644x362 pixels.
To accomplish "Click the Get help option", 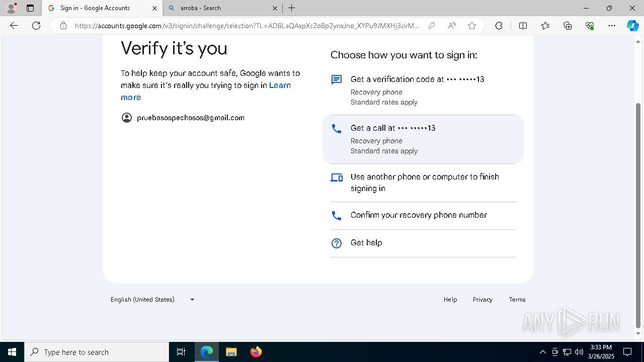I will [423, 243].
